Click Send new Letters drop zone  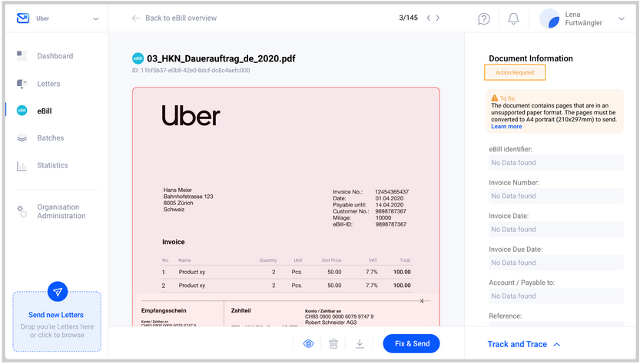pos(57,322)
